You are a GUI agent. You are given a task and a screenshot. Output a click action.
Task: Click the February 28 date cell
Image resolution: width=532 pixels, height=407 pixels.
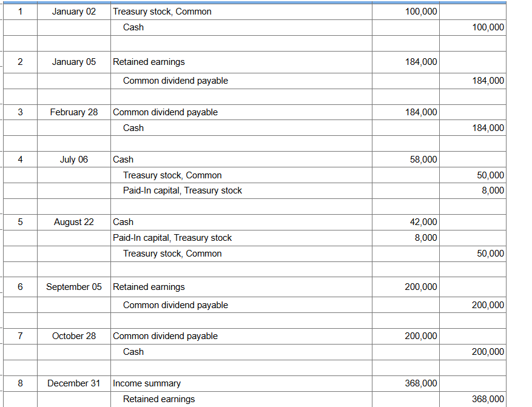73,112
